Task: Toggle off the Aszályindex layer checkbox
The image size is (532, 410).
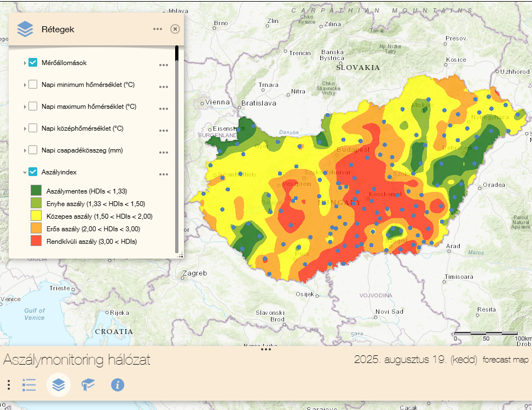Action: [33, 172]
